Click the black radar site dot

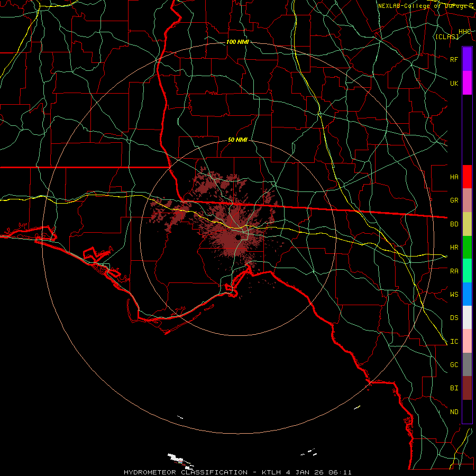(x=239, y=237)
